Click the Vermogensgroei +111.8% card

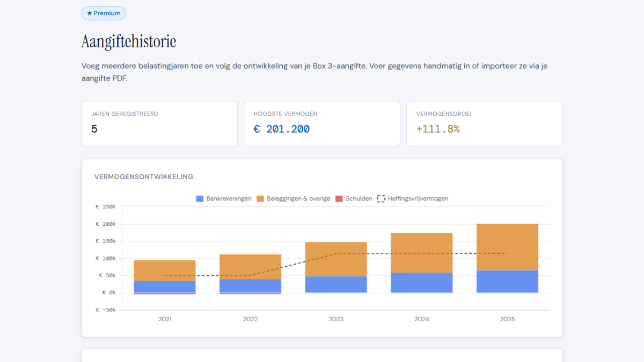484,123
